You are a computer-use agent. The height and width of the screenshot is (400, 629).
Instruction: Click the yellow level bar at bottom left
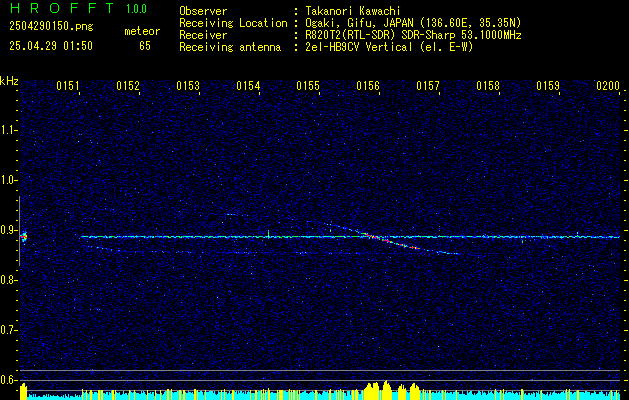pos(23,391)
